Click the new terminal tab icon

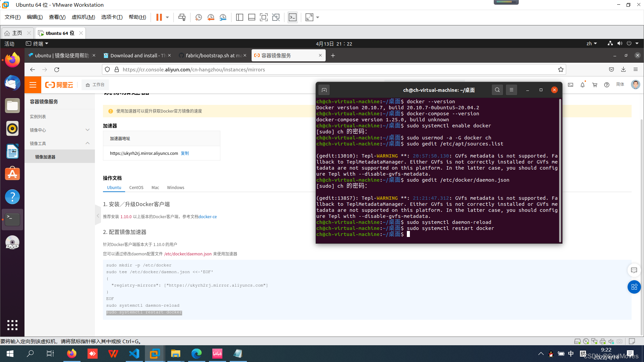pyautogui.click(x=324, y=90)
